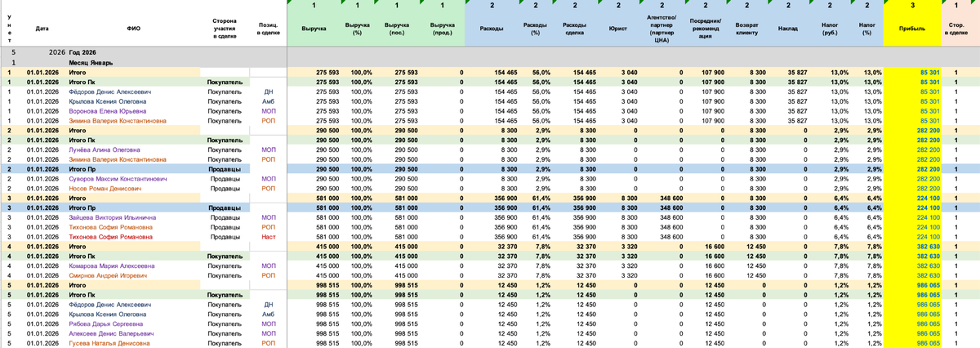
Task: Select Покупатель cell in Комарова row
Action: [x=225, y=265]
